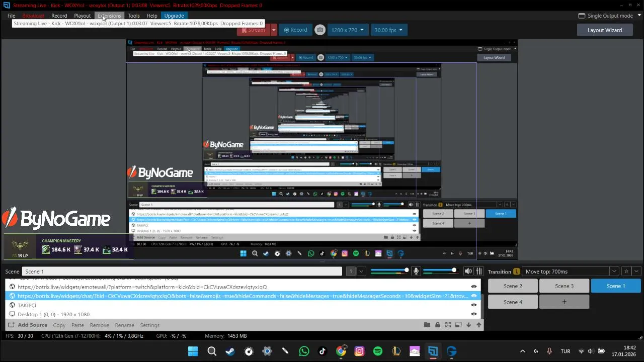Select the highlighted Scene 1 button
This screenshot has height=362, width=644.
pyautogui.click(x=615, y=286)
